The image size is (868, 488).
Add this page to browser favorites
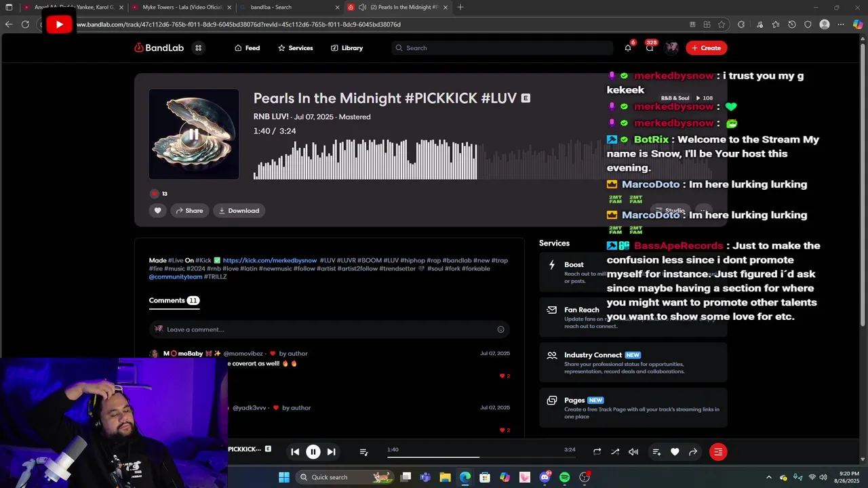point(722,24)
